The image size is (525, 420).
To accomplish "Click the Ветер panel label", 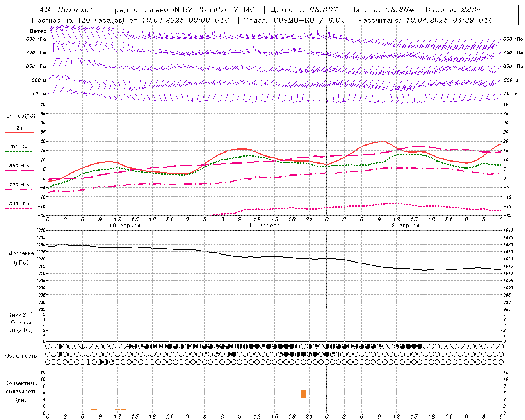I will point(38,31).
